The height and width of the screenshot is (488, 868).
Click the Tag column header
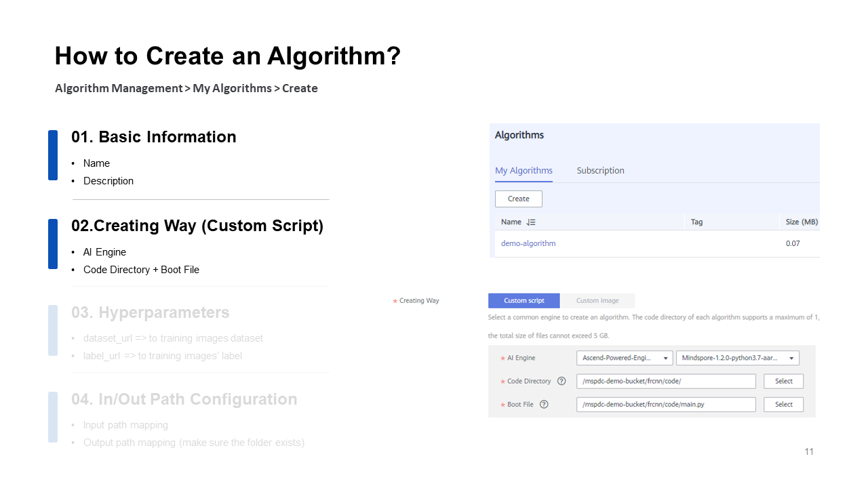(x=696, y=222)
